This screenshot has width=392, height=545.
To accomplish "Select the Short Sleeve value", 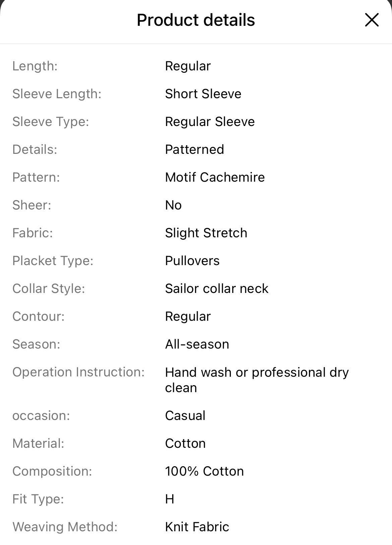I will point(203,94).
